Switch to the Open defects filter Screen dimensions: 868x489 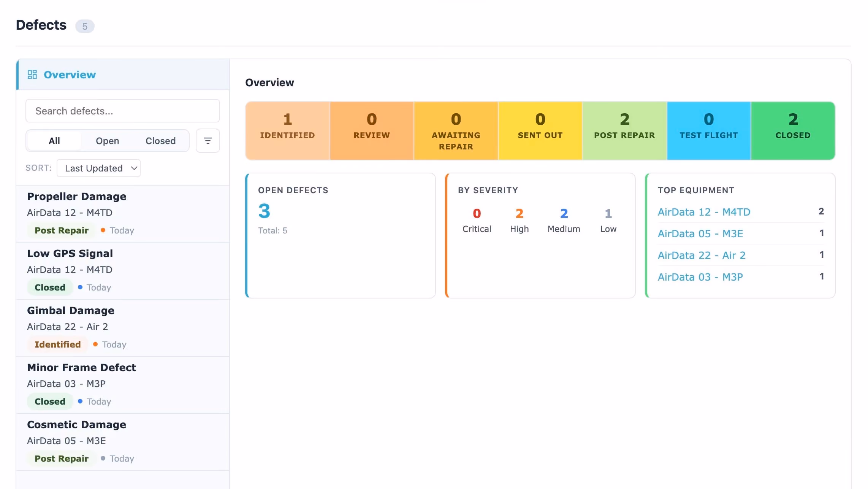107,141
